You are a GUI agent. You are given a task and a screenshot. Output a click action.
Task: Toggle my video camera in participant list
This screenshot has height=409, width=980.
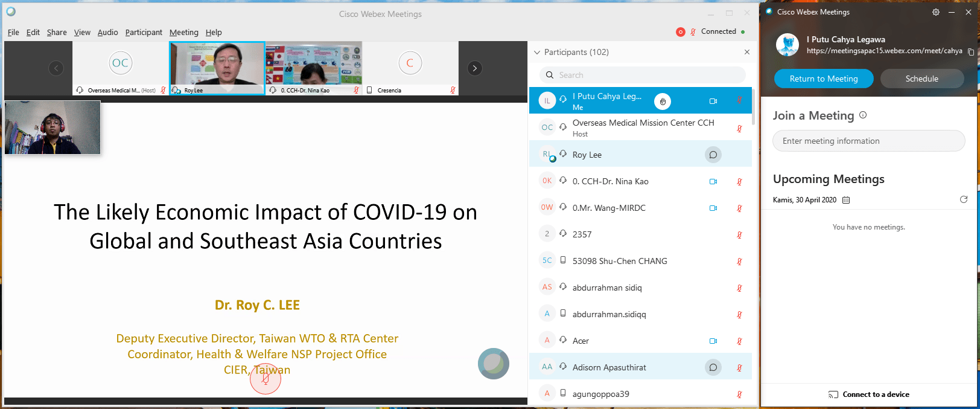tap(713, 101)
